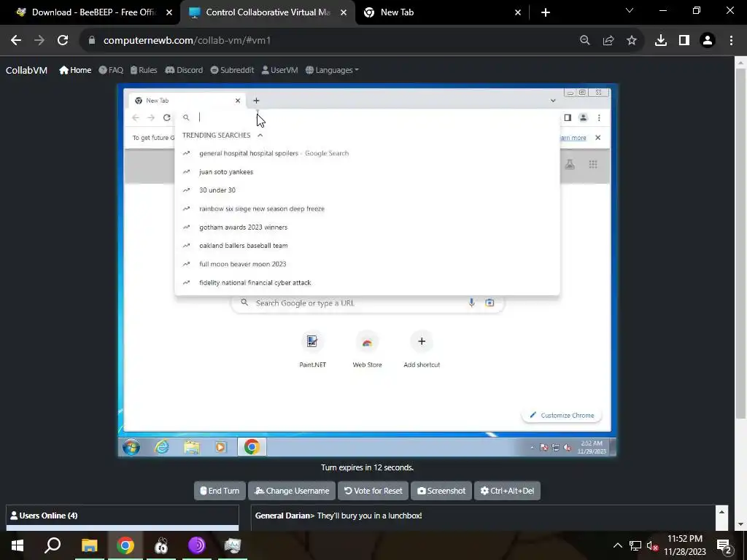
Task: Click the 'Search Google or type a URL' box
Action: click(x=368, y=303)
